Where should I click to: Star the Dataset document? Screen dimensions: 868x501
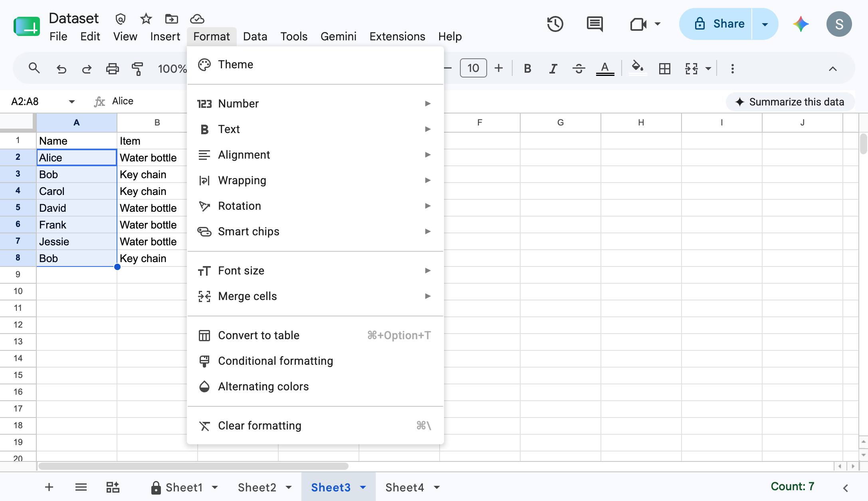146,19
